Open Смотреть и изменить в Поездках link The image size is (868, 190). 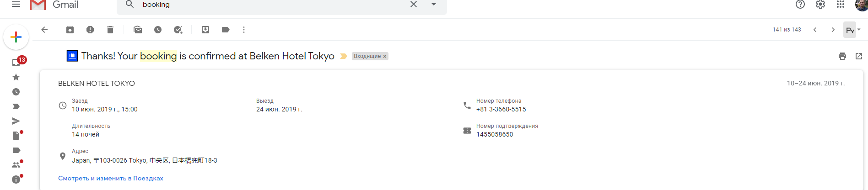(x=111, y=179)
